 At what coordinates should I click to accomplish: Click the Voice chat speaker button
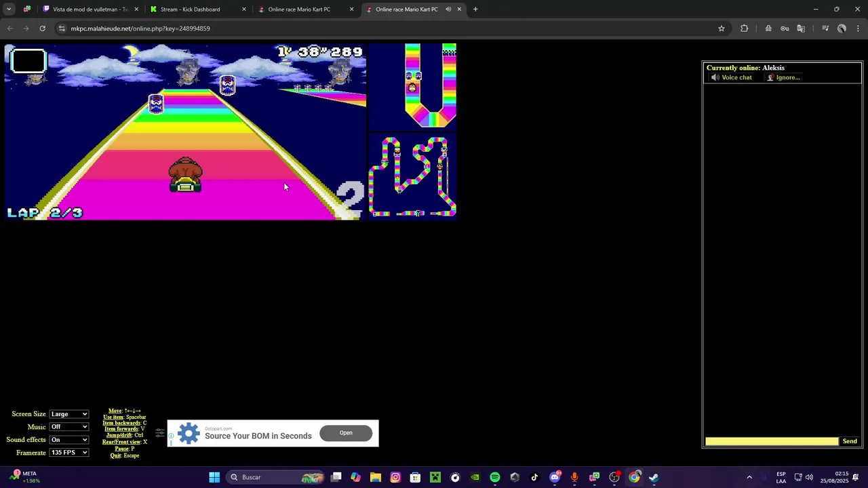[x=732, y=77]
